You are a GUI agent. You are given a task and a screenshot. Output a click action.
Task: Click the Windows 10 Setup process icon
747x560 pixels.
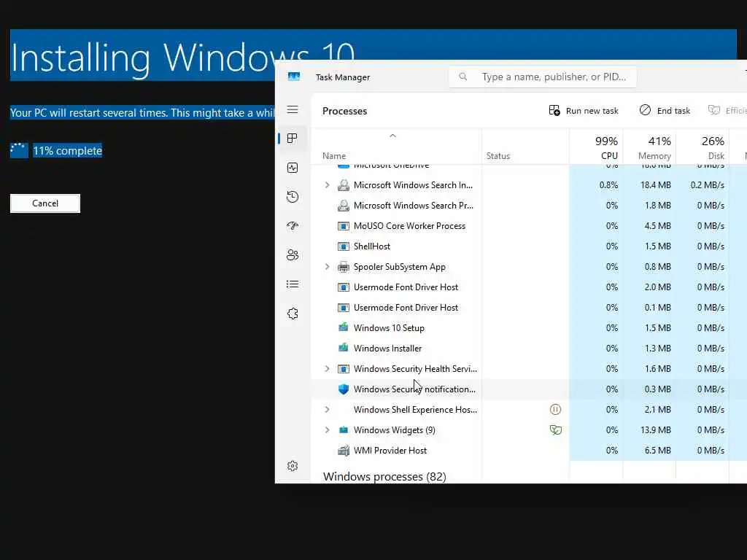344,327
